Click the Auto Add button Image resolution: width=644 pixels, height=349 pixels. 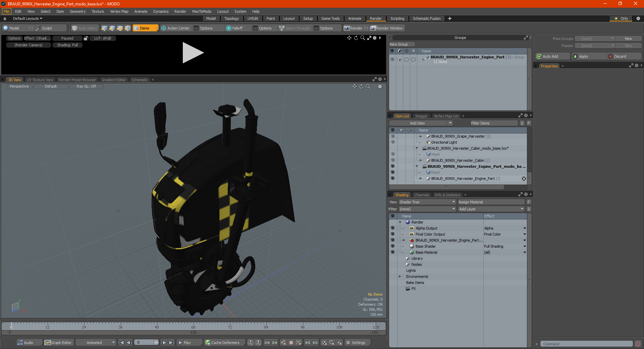553,56
